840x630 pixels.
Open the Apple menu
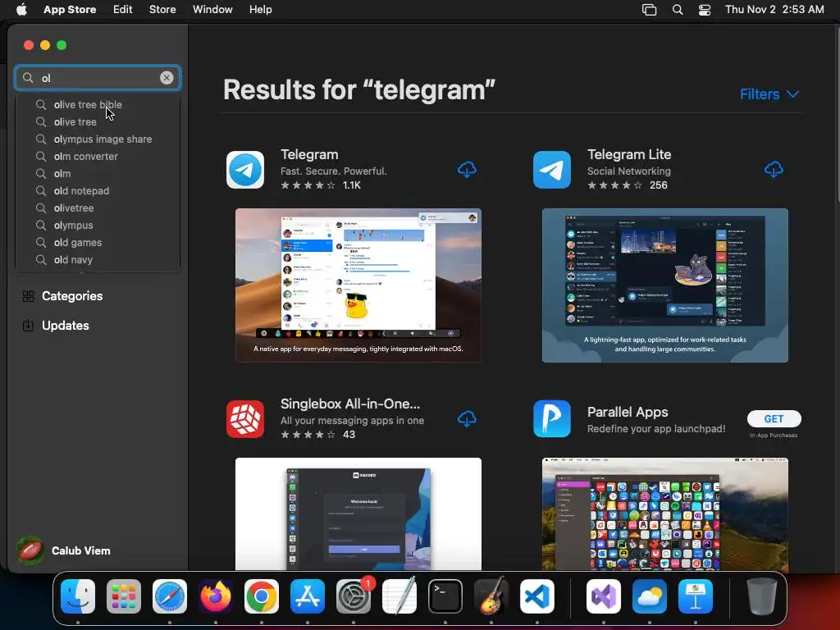pyautogui.click(x=21, y=10)
